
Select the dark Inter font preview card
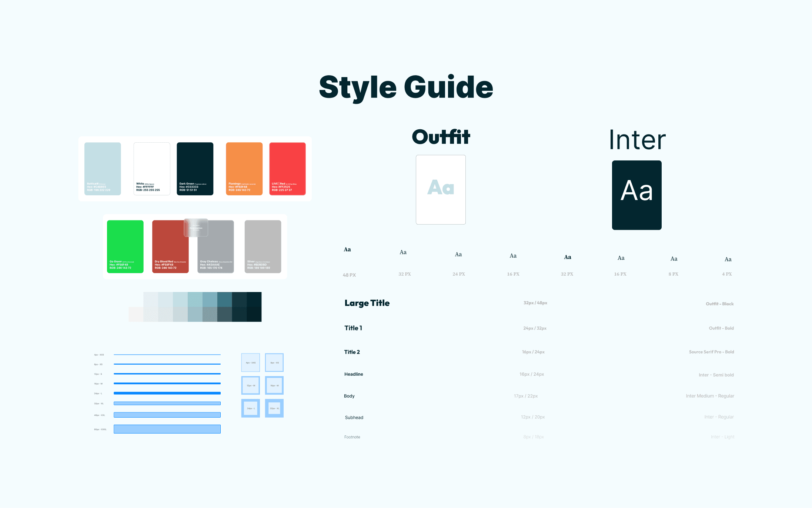click(x=636, y=195)
